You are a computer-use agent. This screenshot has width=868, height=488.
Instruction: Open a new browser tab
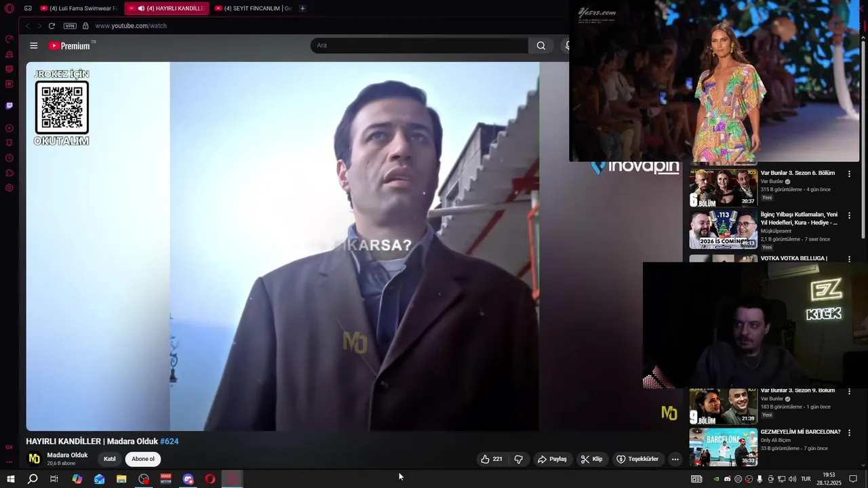tap(302, 9)
